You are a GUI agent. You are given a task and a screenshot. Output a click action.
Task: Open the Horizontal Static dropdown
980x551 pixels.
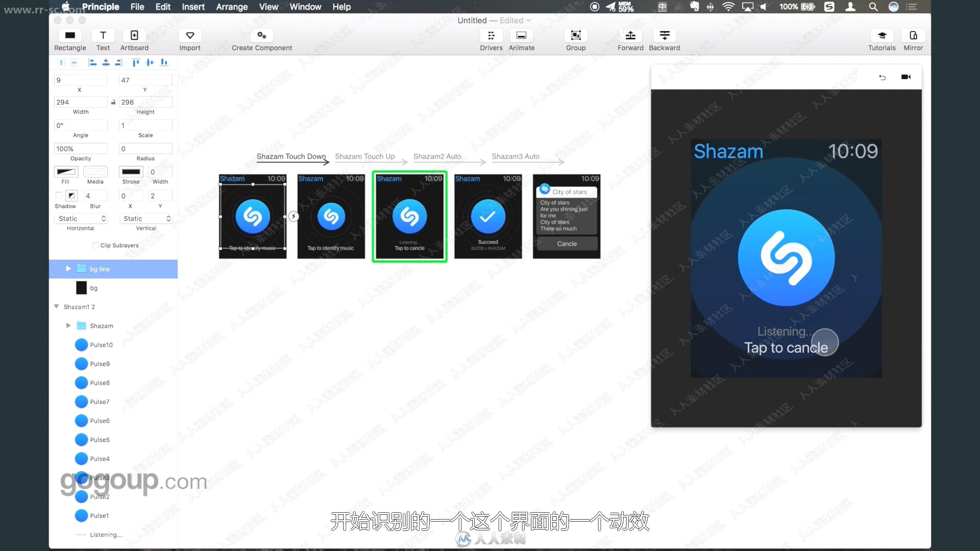coord(81,218)
